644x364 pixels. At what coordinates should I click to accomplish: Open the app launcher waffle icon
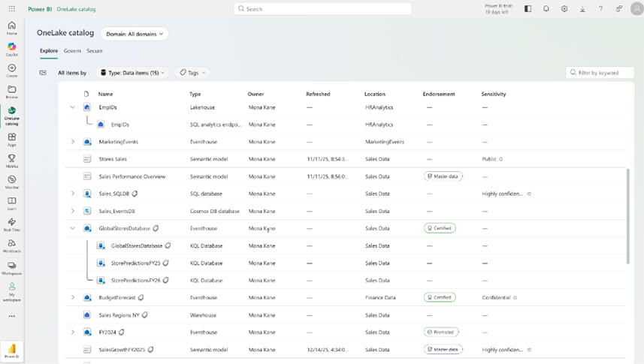click(11, 9)
